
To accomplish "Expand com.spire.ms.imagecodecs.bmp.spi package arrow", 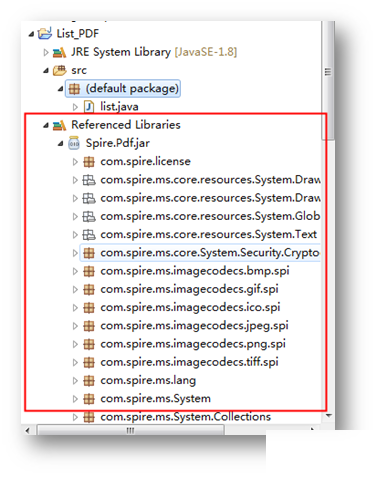I will (x=75, y=271).
